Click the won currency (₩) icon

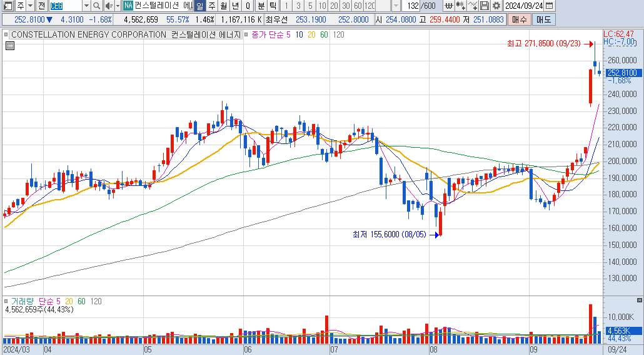pyautogui.click(x=449, y=6)
